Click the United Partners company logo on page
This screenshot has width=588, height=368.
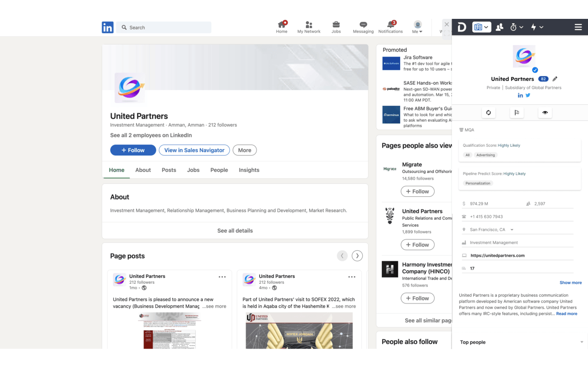[130, 87]
